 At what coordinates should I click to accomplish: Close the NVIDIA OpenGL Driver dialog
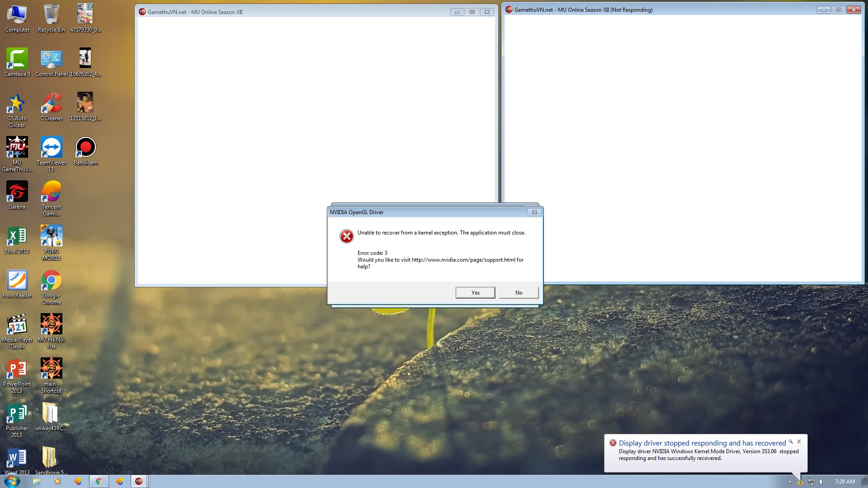(x=534, y=212)
